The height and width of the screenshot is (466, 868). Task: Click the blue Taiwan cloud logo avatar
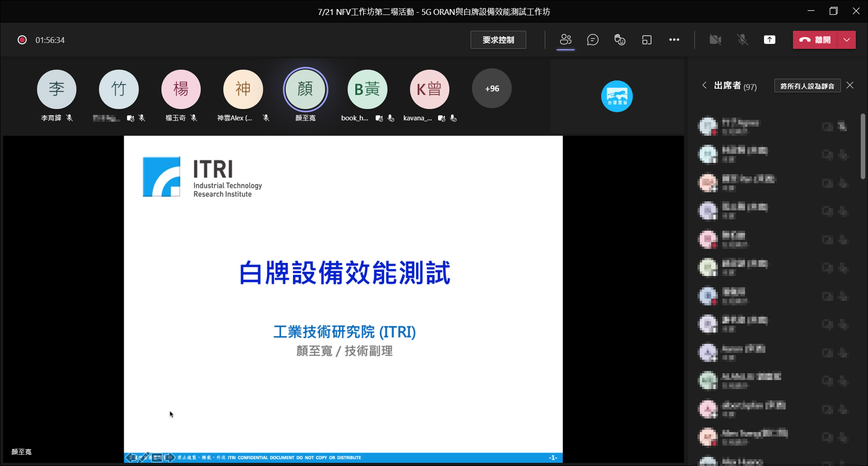pyautogui.click(x=617, y=96)
